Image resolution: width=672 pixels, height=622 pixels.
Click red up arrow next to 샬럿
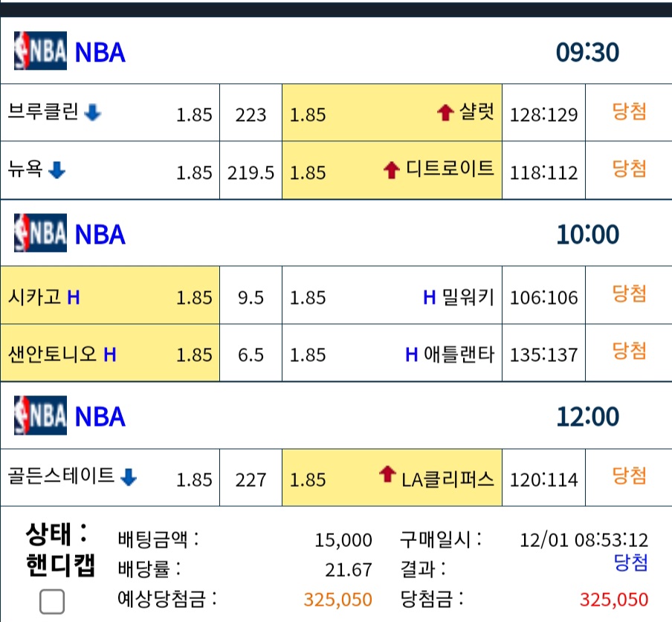445,113
